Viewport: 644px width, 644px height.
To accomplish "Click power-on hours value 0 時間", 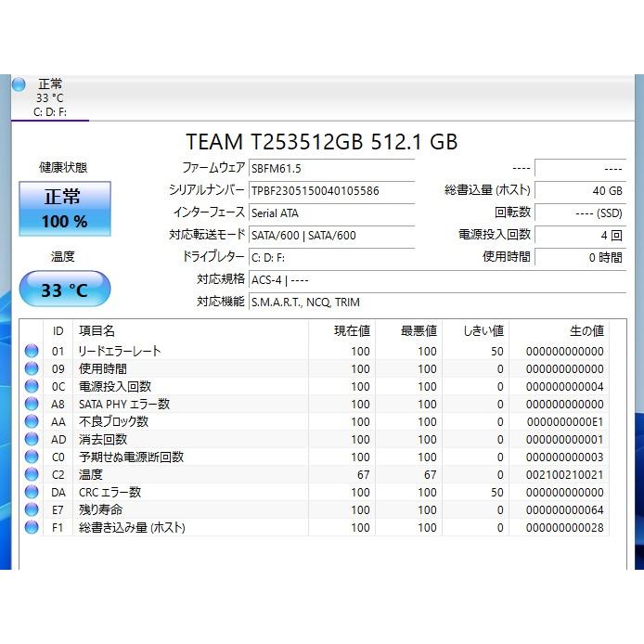I will pyautogui.click(x=580, y=258).
